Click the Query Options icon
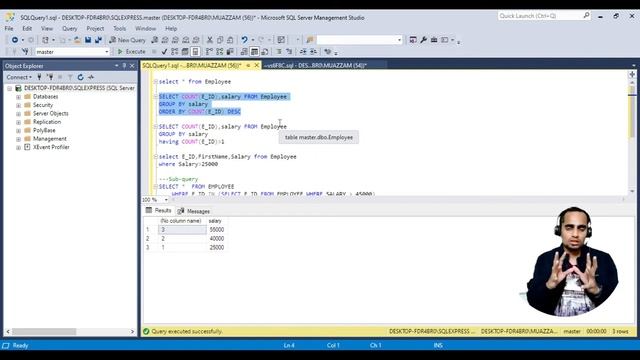640x360 pixels. click(185, 52)
